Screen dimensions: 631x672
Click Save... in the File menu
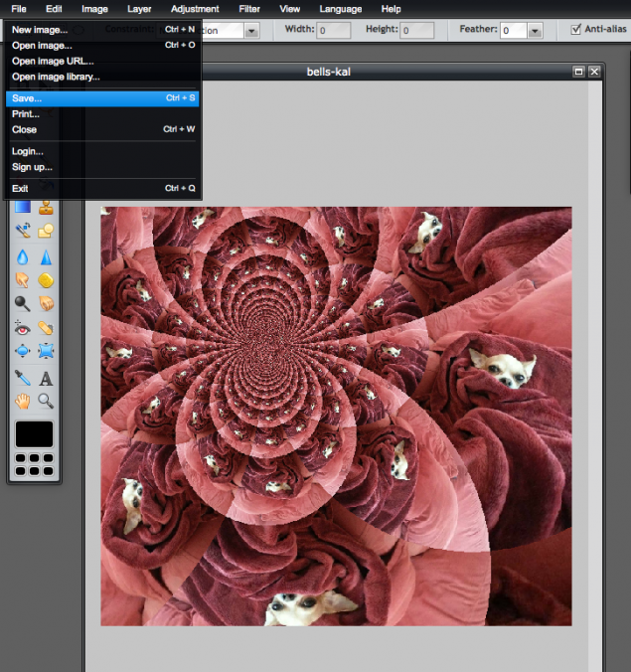102,98
